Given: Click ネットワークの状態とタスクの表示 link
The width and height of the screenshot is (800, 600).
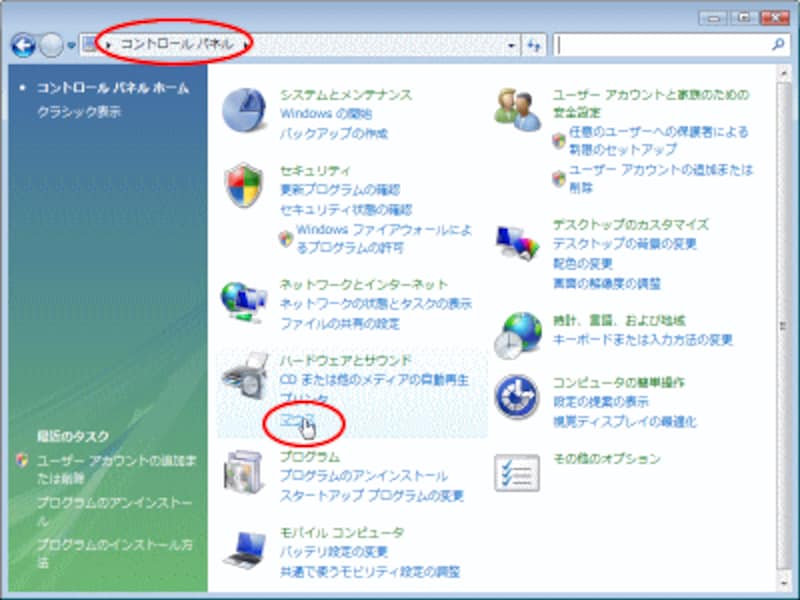Looking at the screenshot, I should pyautogui.click(x=376, y=304).
